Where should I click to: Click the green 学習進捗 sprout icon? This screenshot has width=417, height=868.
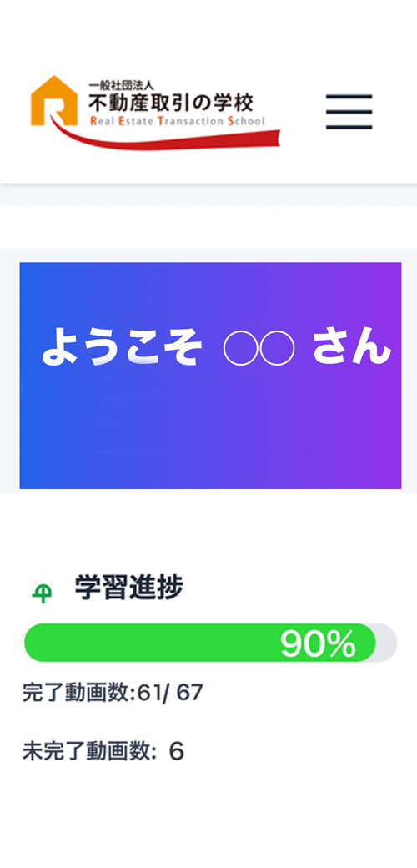(x=42, y=594)
